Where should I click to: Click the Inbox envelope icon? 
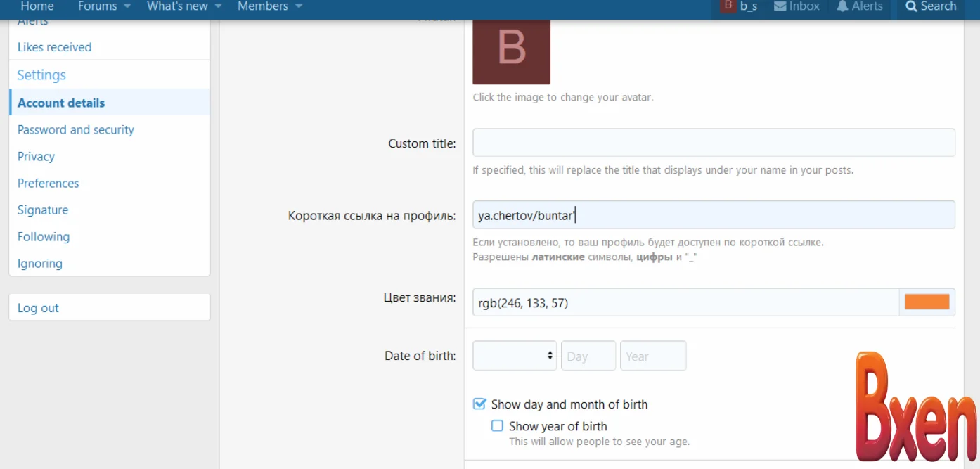[x=780, y=6]
